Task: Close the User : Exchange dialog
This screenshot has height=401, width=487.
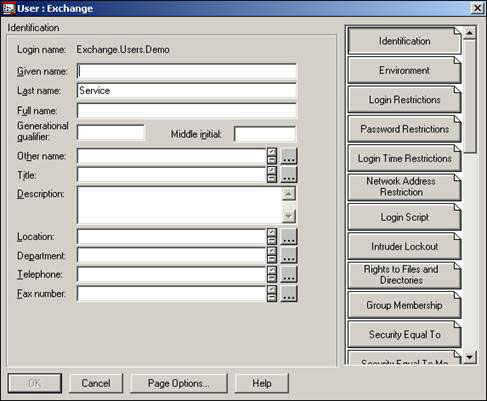Action: pyautogui.click(x=477, y=8)
